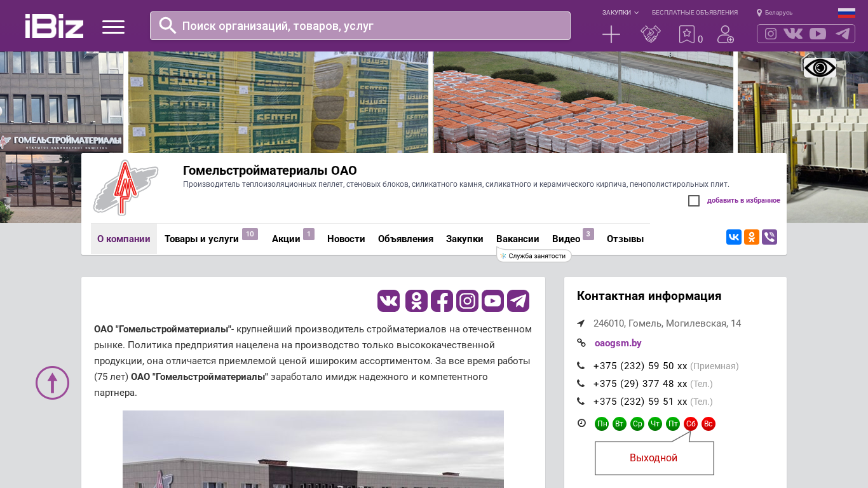Image resolution: width=868 pixels, height=488 pixels.
Task: Share the company page on Odnoklassniki (orange icon)
Action: (752, 237)
